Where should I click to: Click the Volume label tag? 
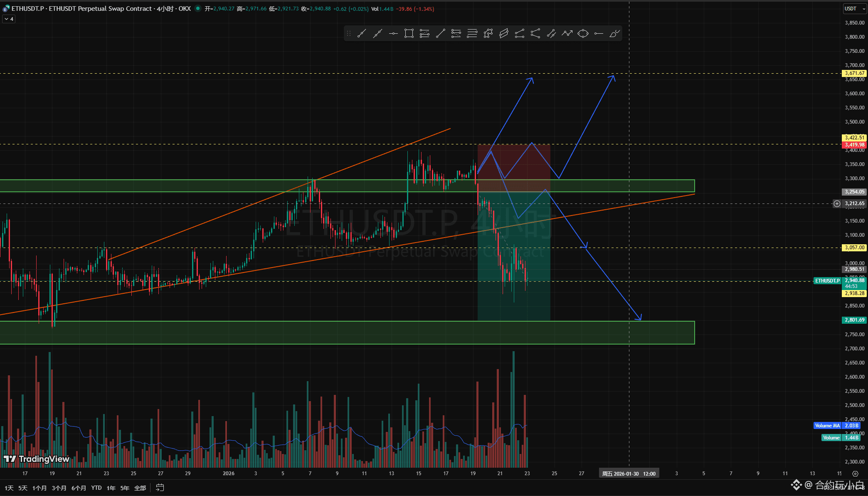click(x=831, y=438)
